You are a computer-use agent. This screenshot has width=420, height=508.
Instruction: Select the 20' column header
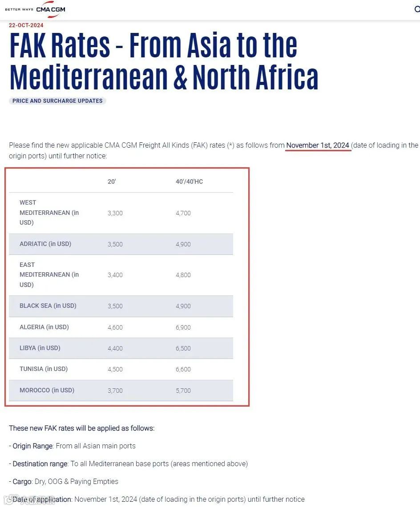(112, 181)
